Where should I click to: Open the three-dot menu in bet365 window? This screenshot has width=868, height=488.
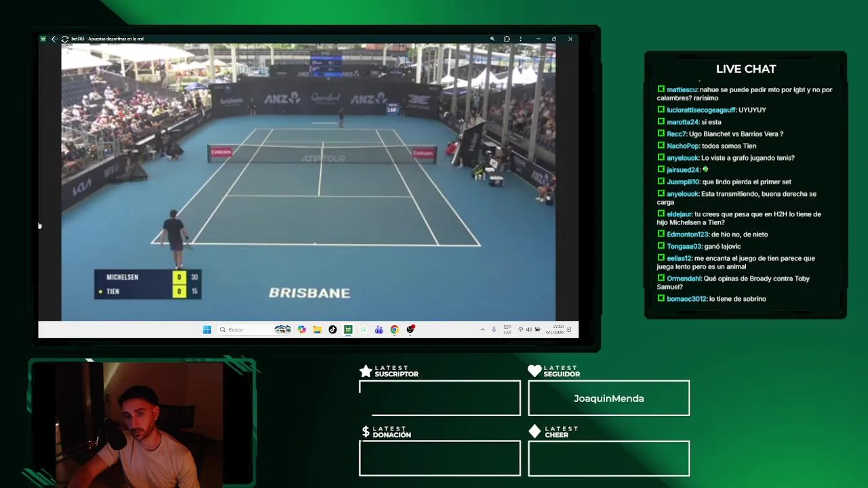tap(520, 39)
